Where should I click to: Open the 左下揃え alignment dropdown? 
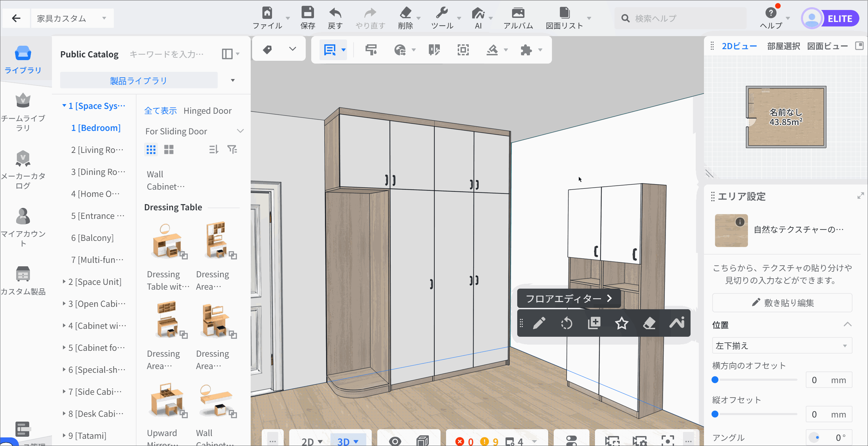pyautogui.click(x=782, y=345)
